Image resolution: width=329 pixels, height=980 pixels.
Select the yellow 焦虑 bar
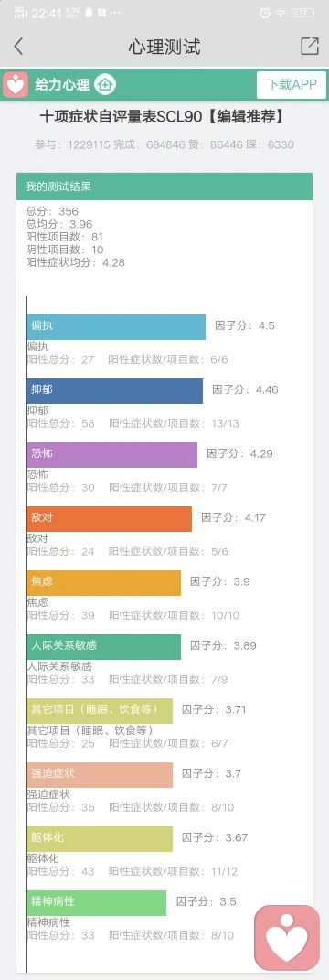pyautogui.click(x=103, y=582)
